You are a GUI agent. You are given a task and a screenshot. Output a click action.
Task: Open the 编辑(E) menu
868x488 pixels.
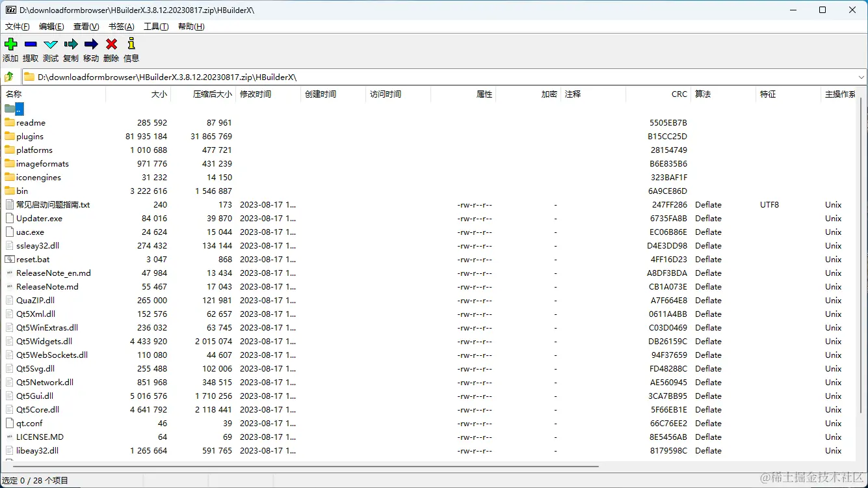point(51,27)
